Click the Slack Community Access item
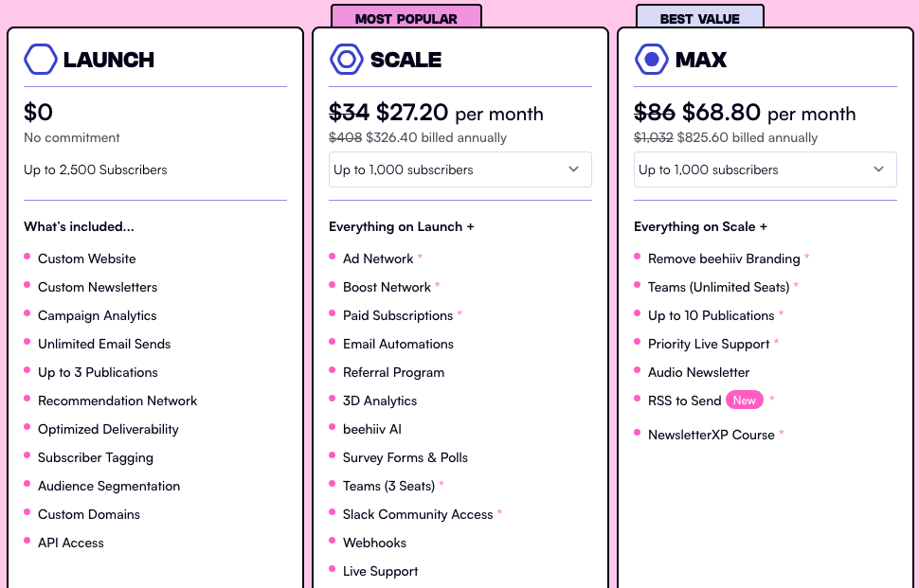Image resolution: width=919 pixels, height=588 pixels. [418, 514]
